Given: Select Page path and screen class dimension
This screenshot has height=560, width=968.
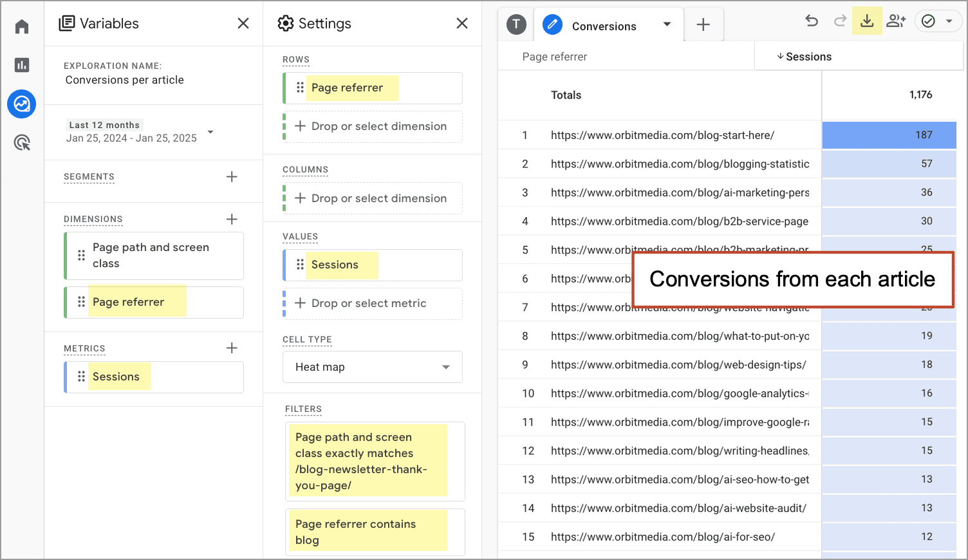Looking at the screenshot, I should coord(154,256).
